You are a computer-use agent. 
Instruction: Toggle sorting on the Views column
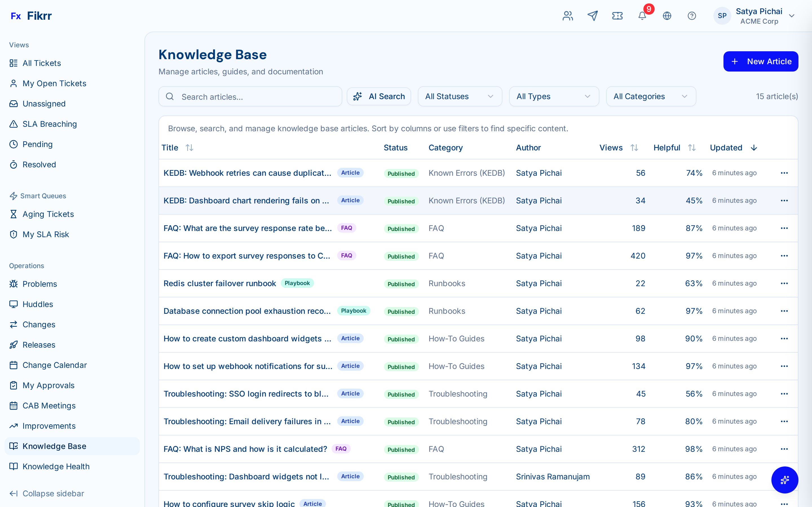634,148
